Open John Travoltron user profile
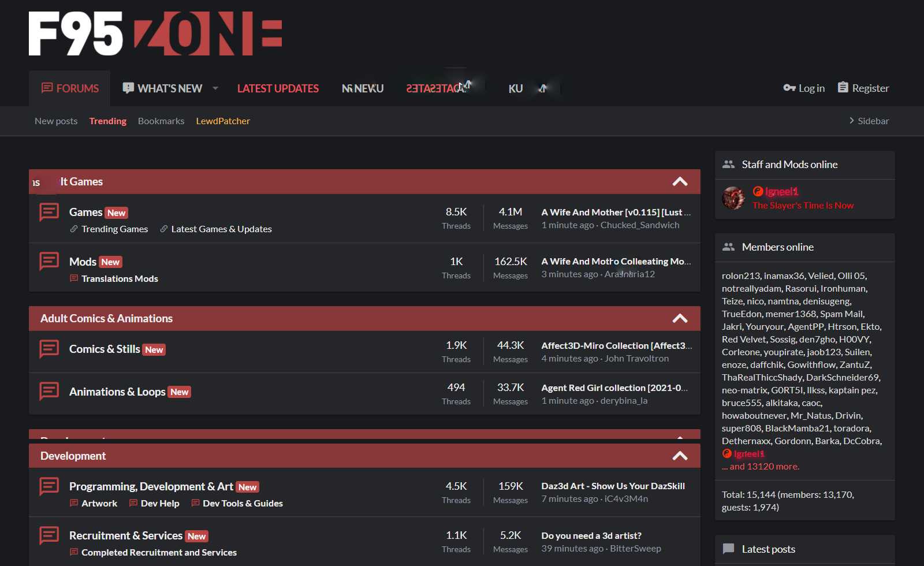924x566 pixels. (636, 359)
